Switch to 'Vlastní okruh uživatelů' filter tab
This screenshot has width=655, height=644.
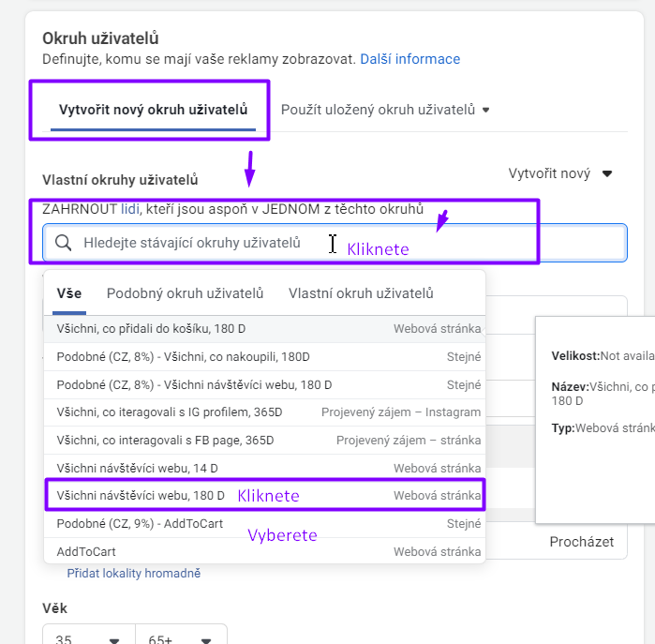click(361, 293)
